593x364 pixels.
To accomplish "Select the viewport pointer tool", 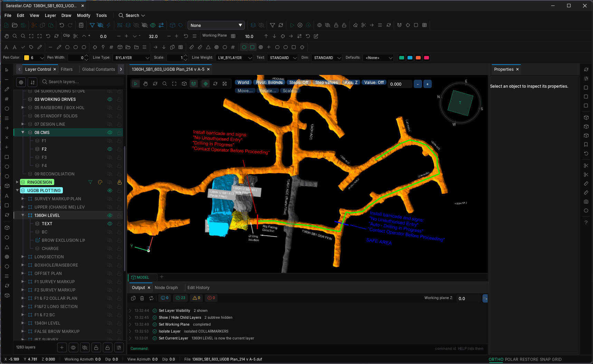I will point(136,84).
